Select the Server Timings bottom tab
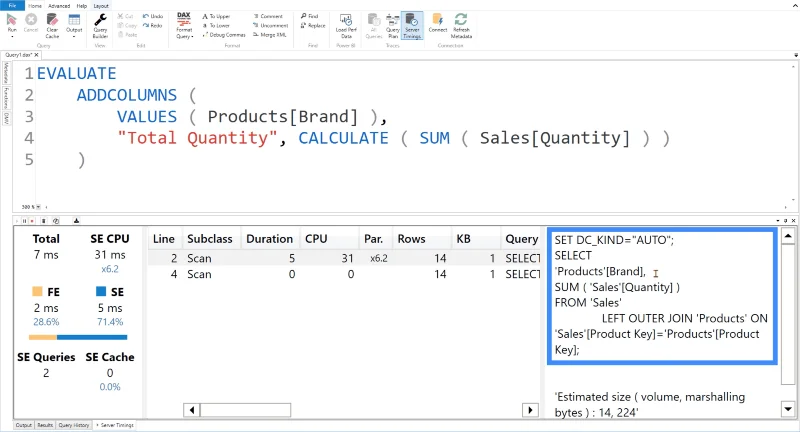The height and width of the screenshot is (432, 800). [x=115, y=425]
